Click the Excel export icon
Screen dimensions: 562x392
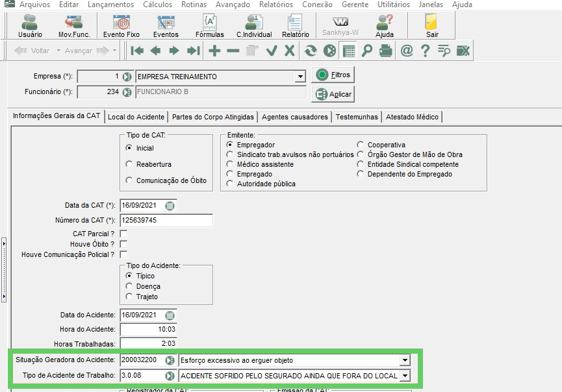[463, 51]
